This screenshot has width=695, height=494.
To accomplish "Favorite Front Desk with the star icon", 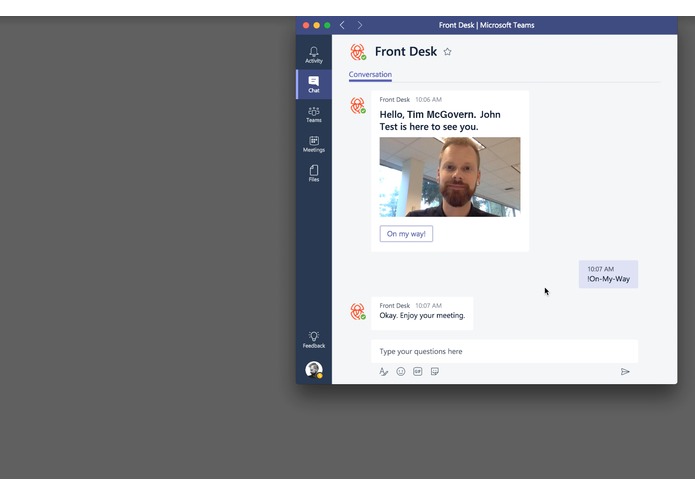I will point(448,52).
